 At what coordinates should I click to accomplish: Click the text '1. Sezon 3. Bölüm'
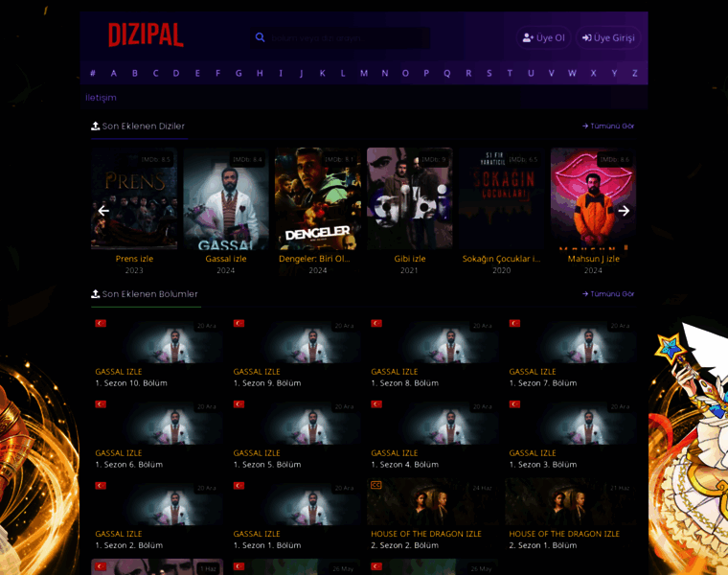(543, 465)
